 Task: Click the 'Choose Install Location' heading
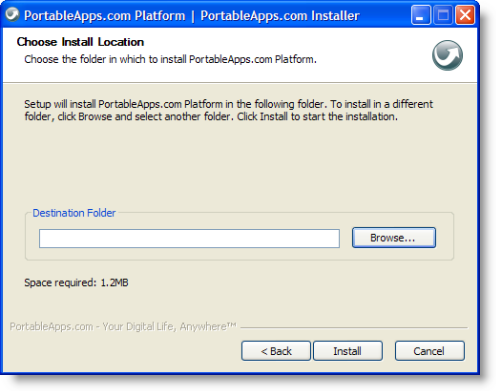click(80, 42)
